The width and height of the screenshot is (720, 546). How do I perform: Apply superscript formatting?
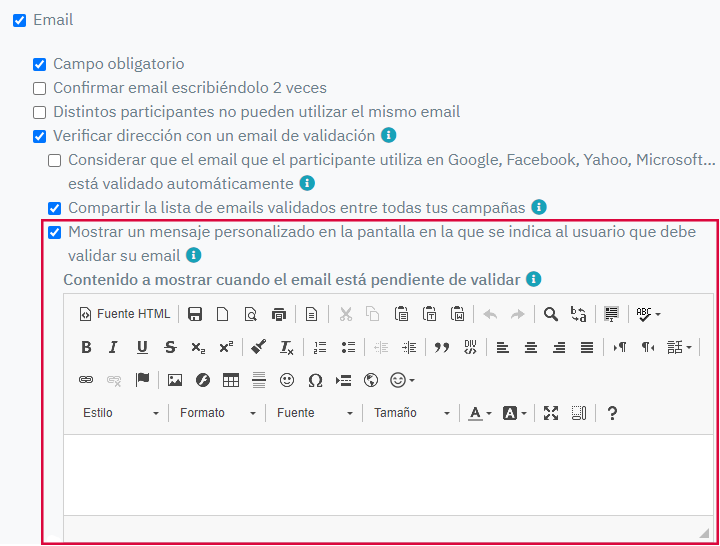click(x=226, y=347)
